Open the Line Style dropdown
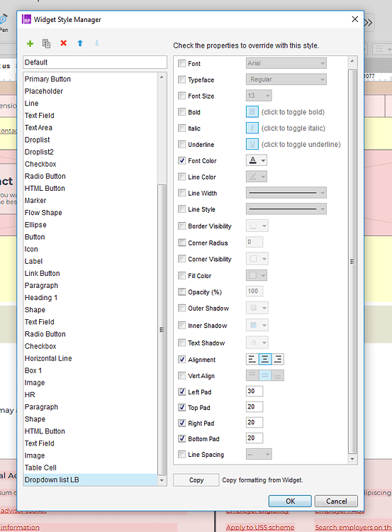The height and width of the screenshot is (532, 392). click(x=286, y=209)
